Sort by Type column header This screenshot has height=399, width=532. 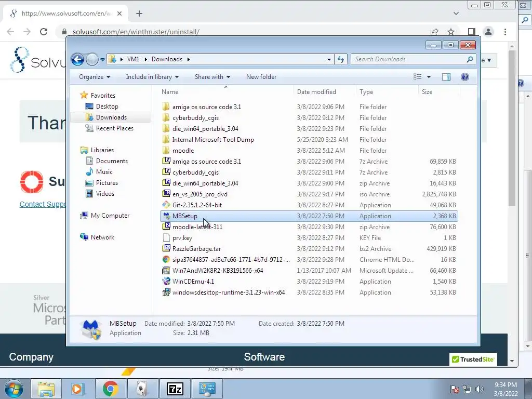point(366,92)
